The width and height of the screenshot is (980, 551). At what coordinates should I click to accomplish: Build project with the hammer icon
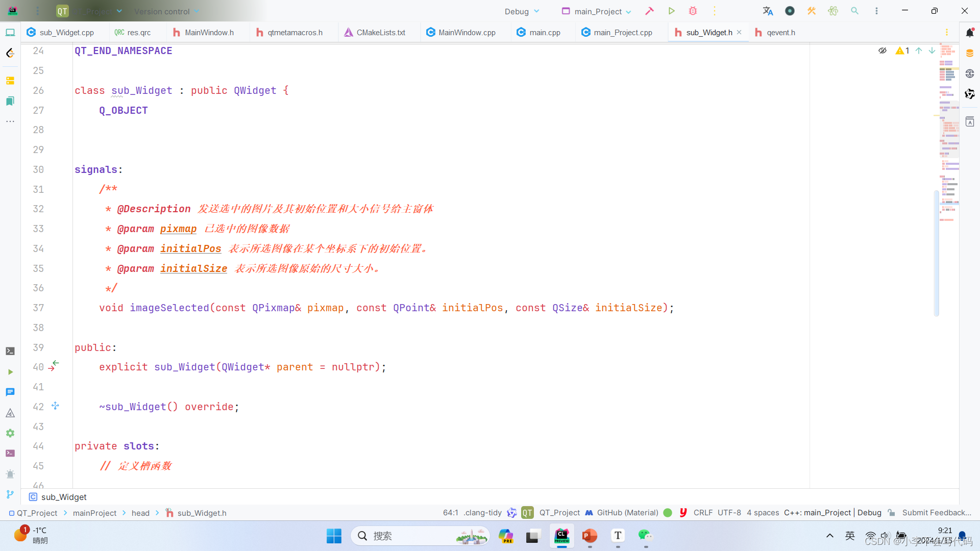pos(649,11)
